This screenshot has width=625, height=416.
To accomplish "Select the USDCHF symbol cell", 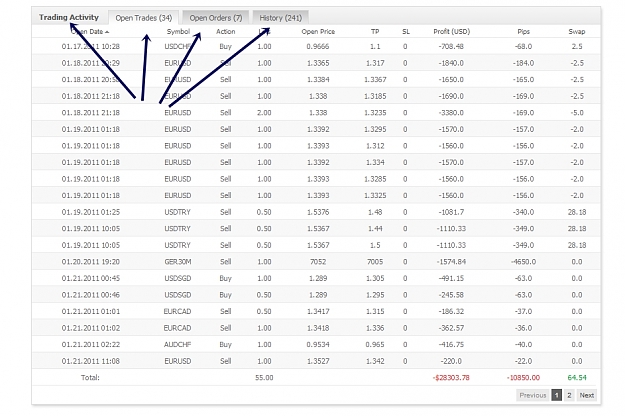I will tap(177, 47).
